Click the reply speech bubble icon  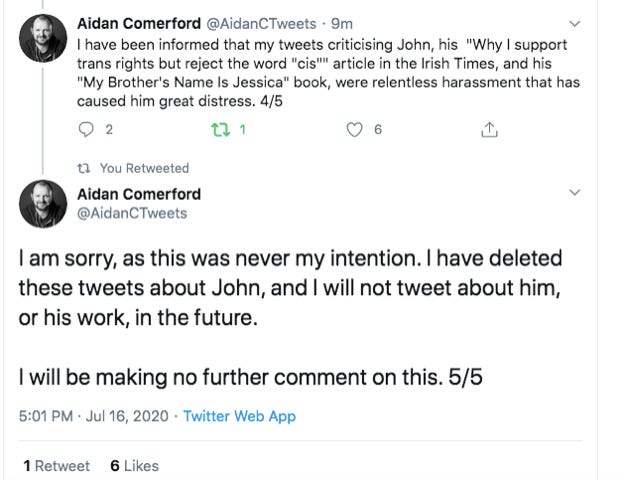click(x=83, y=129)
